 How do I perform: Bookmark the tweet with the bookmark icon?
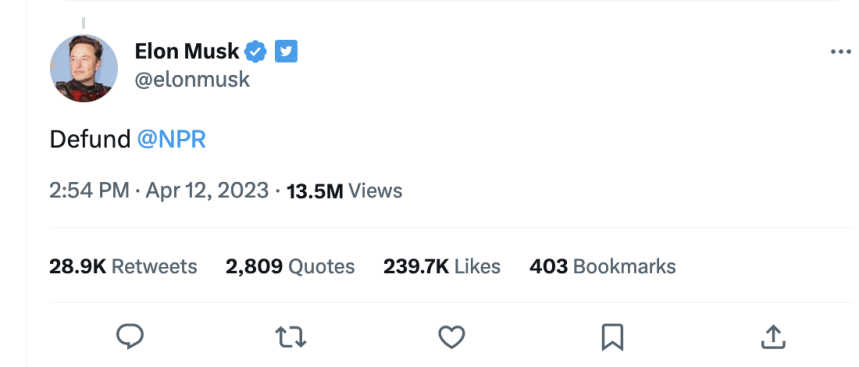click(612, 337)
